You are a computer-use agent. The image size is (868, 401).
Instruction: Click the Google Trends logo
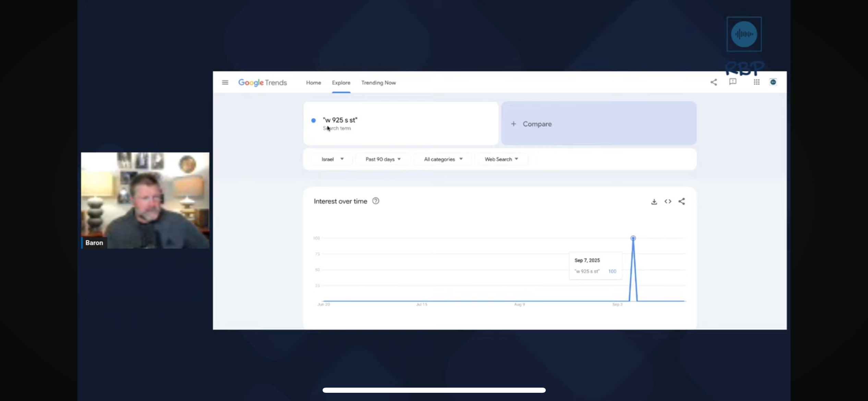click(x=263, y=83)
